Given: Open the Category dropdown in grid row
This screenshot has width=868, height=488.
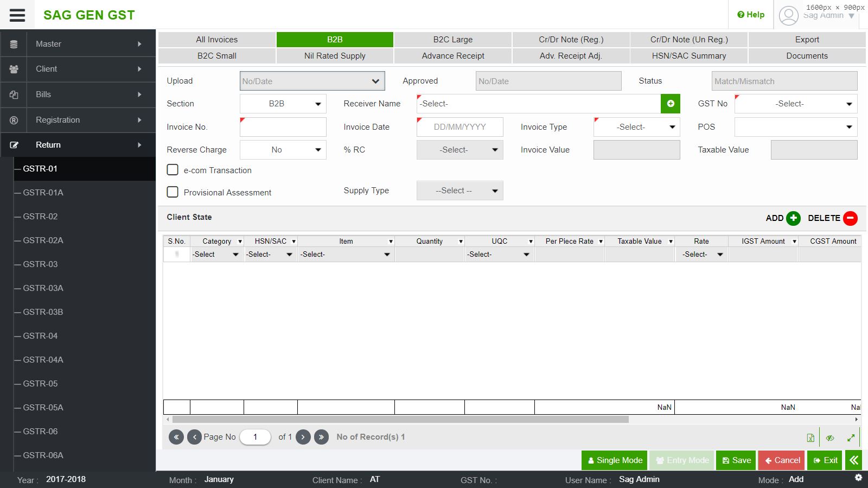Looking at the screenshot, I should tap(217, 255).
